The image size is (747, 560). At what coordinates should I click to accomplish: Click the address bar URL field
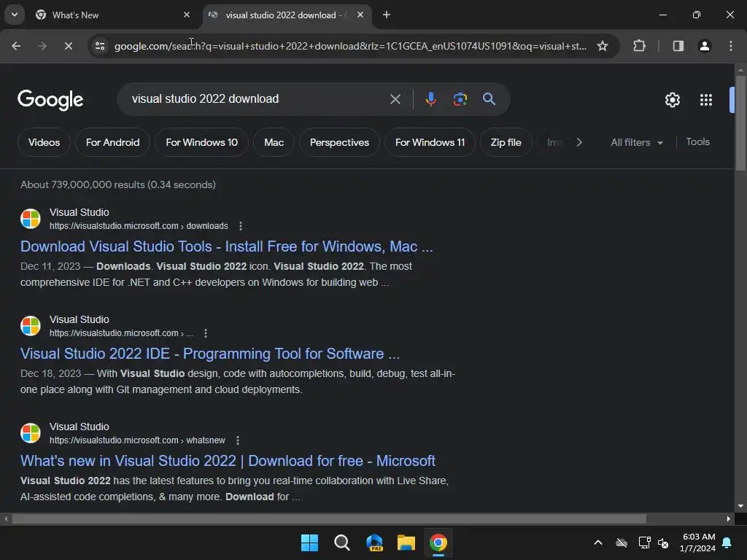pos(350,46)
